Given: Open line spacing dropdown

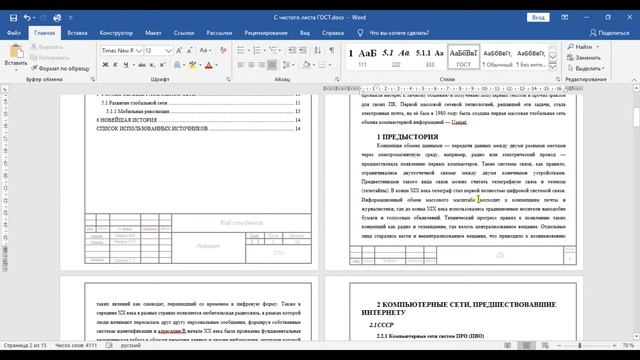Looking at the screenshot, I should 293,65.
